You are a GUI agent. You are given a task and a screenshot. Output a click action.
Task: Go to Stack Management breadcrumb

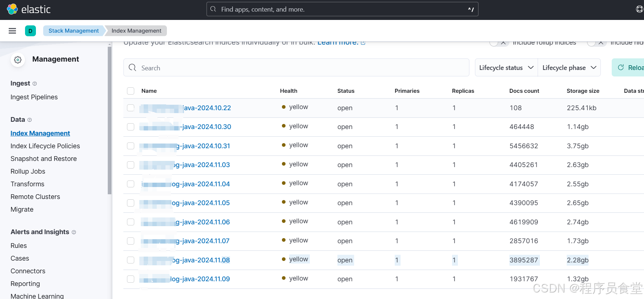click(74, 31)
